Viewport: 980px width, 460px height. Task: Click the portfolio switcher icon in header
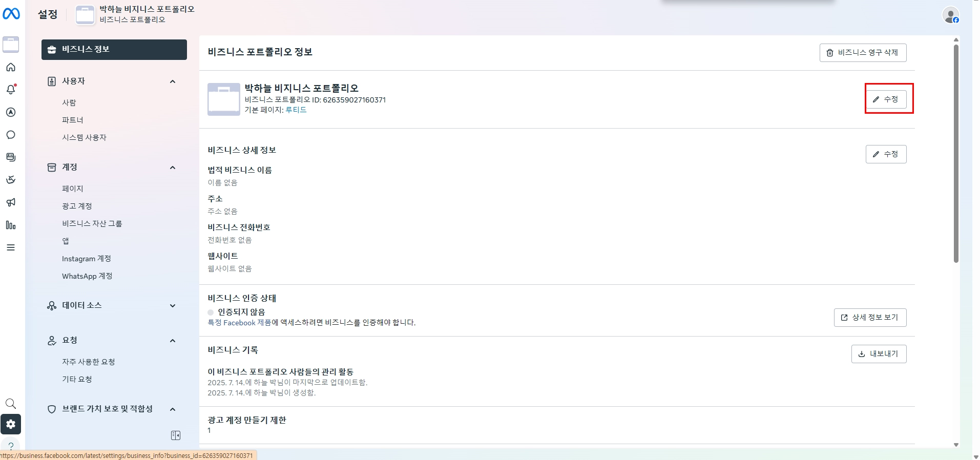point(85,14)
